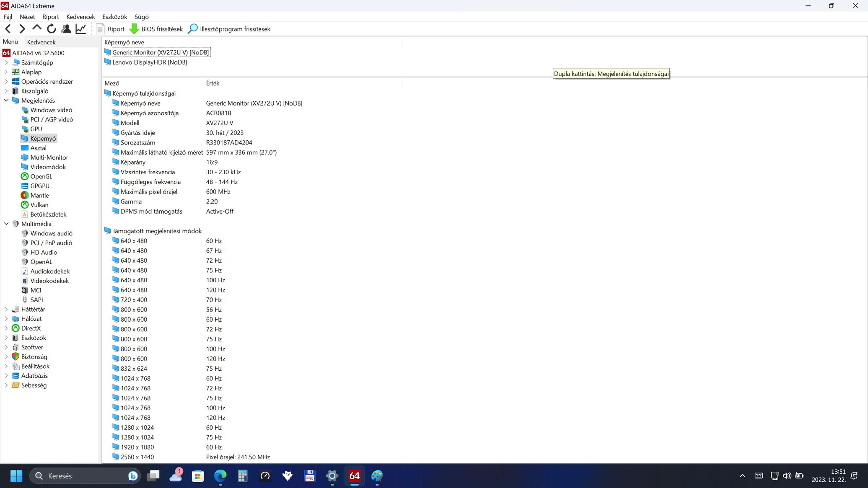The width and height of the screenshot is (868, 488).
Task: Open Microsoft Edge from the taskbar
Action: click(220, 476)
